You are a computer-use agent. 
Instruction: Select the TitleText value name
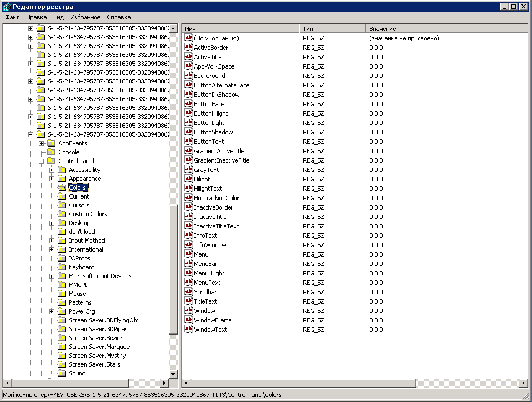click(205, 301)
